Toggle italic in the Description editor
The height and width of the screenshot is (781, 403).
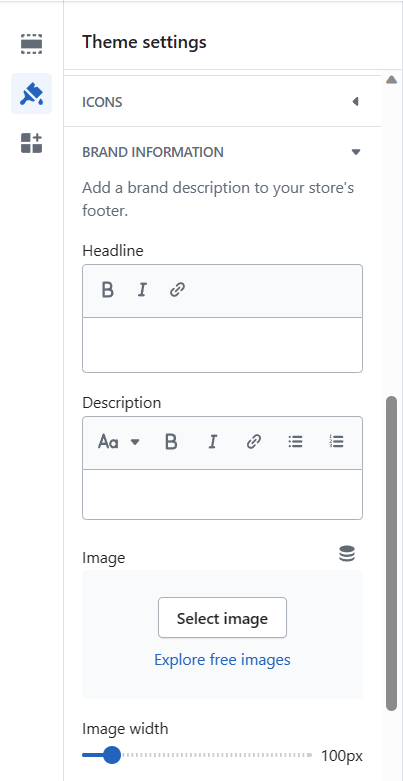[x=213, y=442]
